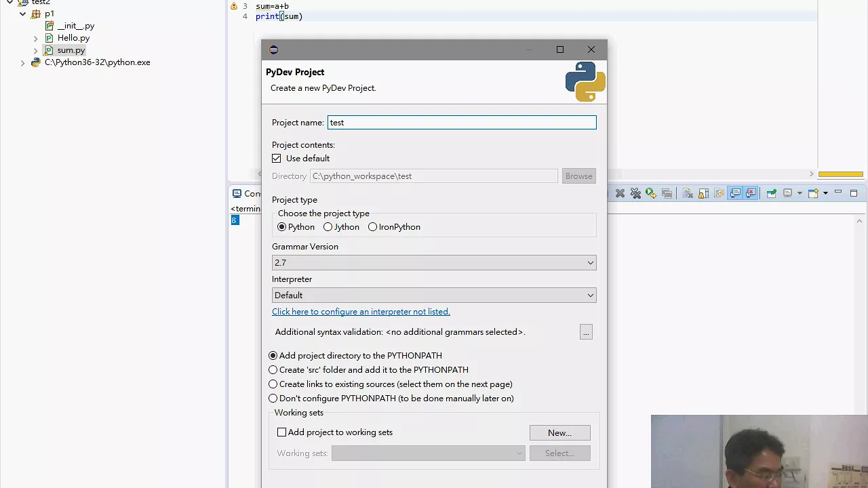This screenshot has width=868, height=488.
Task: Collapse the test2 project node
Action: click(9, 3)
